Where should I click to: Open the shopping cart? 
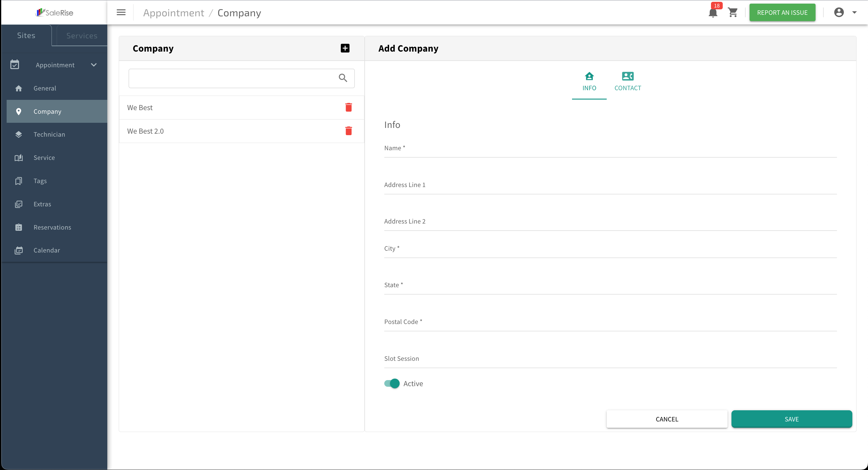[x=733, y=12]
